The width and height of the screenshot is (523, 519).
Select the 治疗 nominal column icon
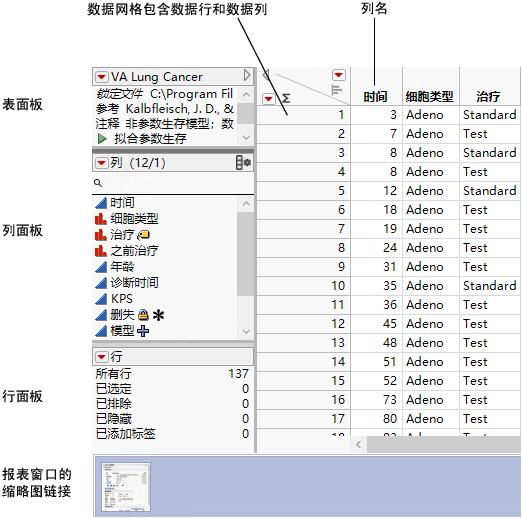click(101, 235)
